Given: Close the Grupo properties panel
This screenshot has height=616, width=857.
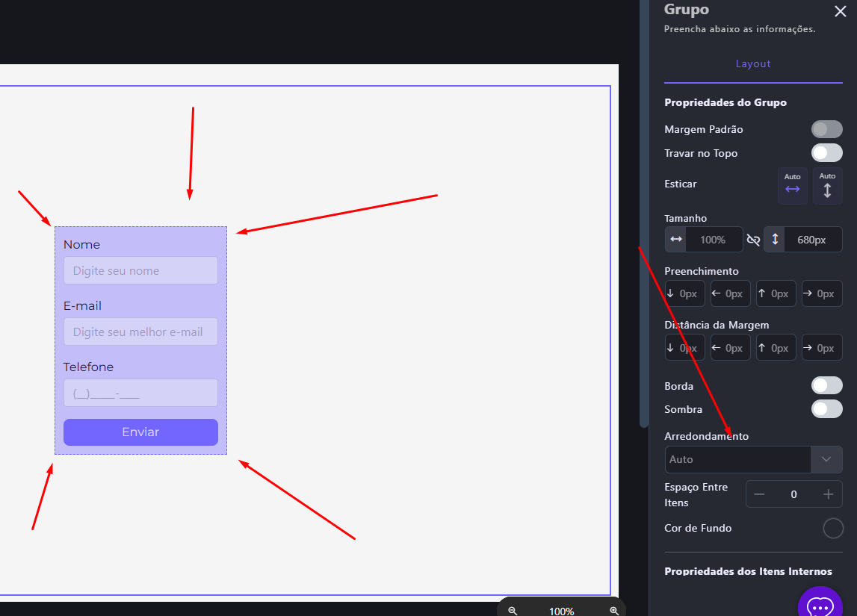Looking at the screenshot, I should 840,10.
